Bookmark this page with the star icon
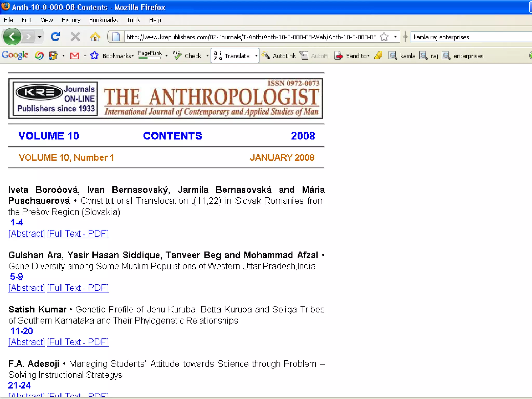This screenshot has height=399, width=532. [384, 37]
